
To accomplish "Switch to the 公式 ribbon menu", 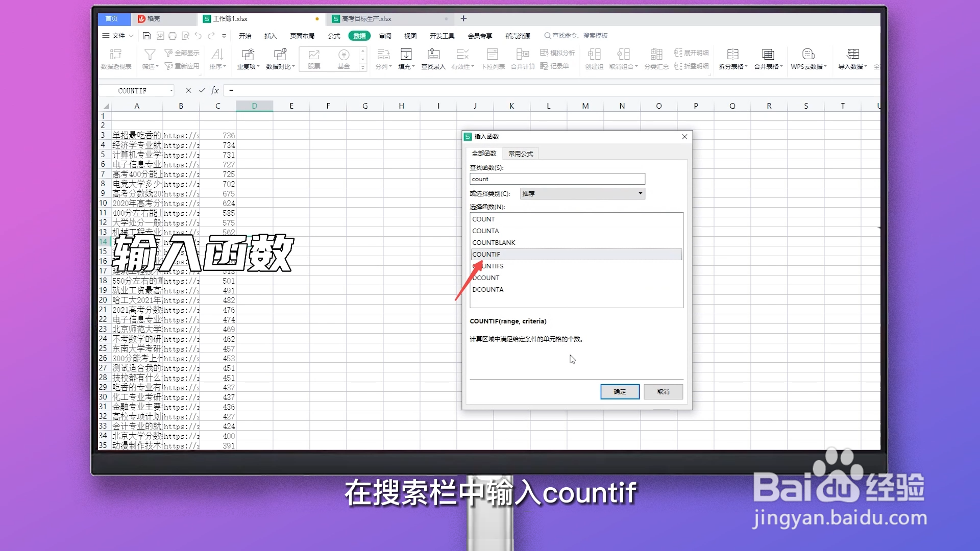I will pyautogui.click(x=334, y=36).
